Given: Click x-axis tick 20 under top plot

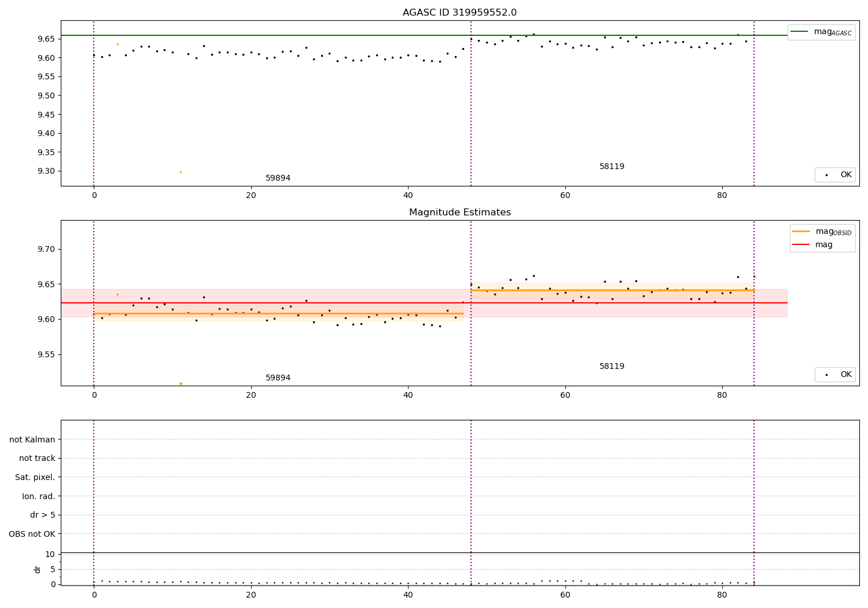Looking at the screenshot, I should [251, 196].
